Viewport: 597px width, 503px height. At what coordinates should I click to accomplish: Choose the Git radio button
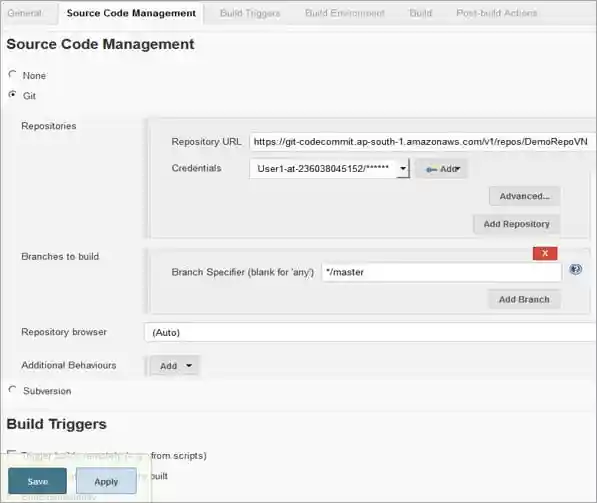coord(12,94)
